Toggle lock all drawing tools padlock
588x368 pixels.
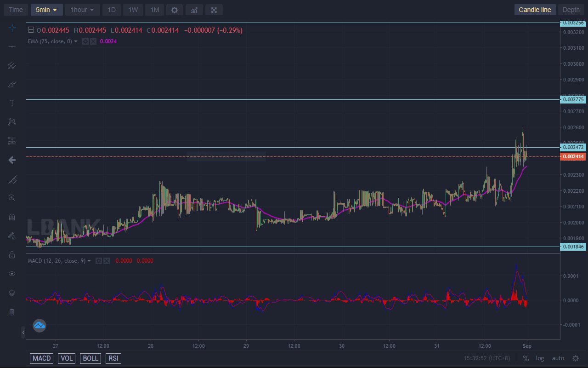tap(12, 254)
